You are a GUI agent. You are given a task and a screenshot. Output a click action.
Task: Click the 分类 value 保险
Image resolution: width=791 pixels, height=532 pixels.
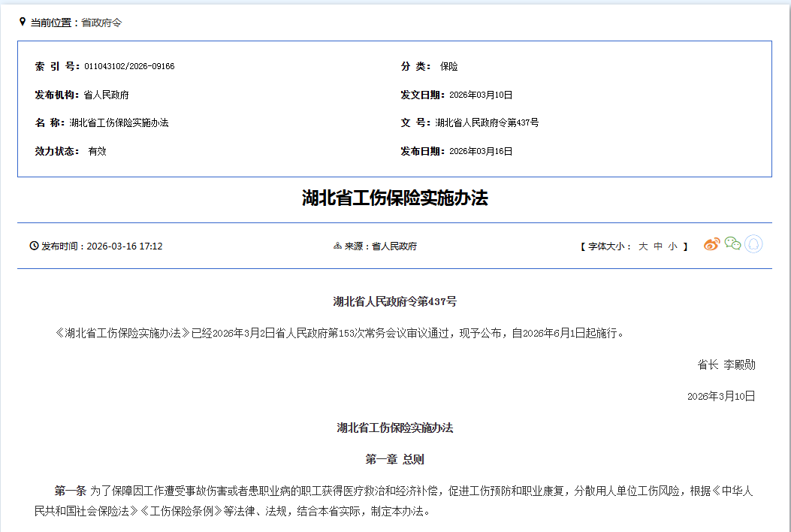pos(449,67)
